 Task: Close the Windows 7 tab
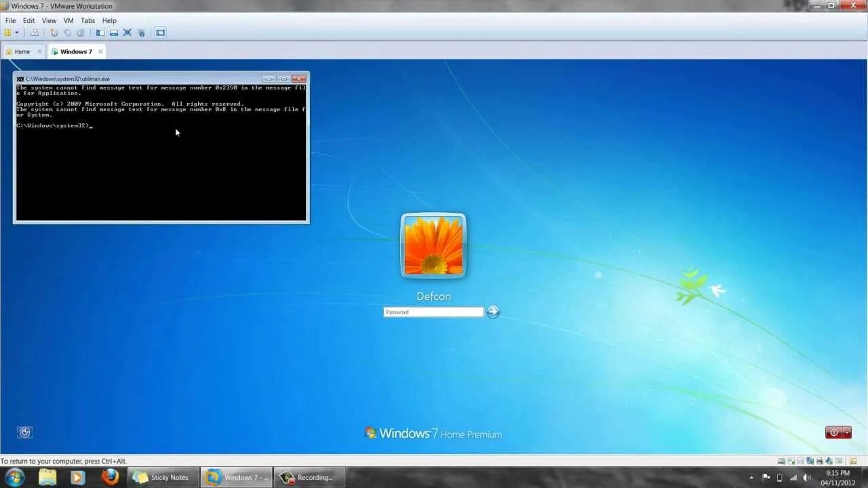(x=100, y=52)
